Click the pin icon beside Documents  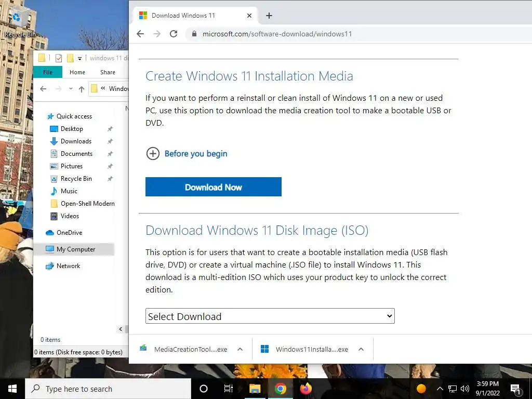click(x=110, y=154)
